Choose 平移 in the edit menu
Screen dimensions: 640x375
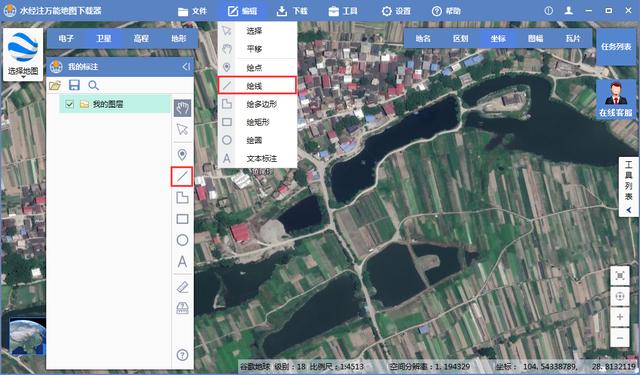(257, 49)
